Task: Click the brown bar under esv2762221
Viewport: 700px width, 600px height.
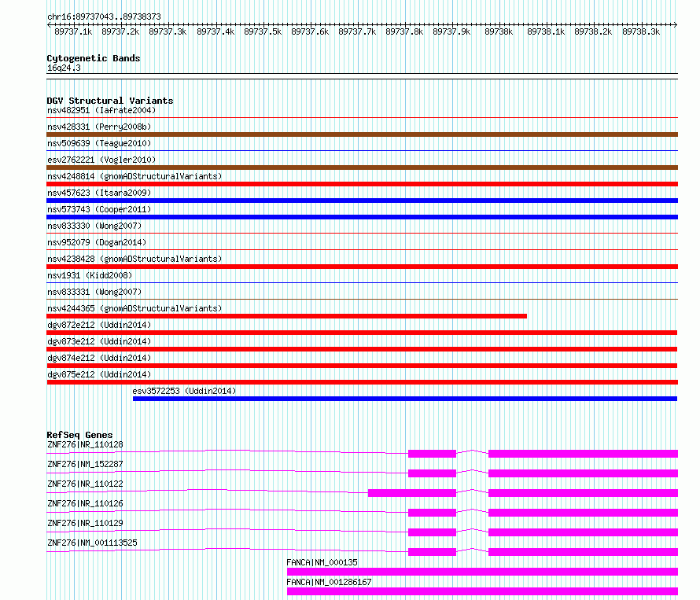Action: [362, 167]
